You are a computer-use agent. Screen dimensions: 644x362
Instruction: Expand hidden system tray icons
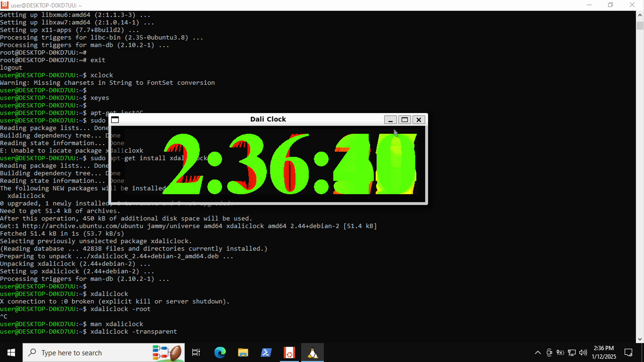(538, 353)
